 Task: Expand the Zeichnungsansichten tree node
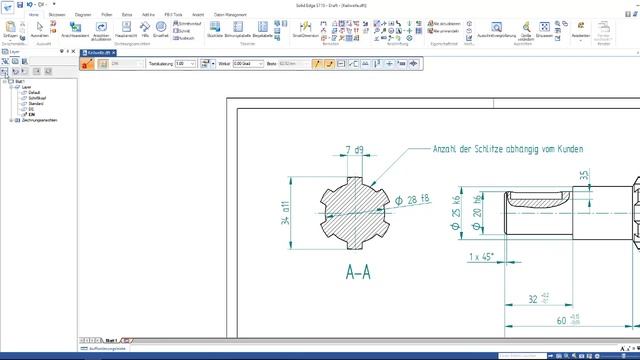(x=11, y=120)
